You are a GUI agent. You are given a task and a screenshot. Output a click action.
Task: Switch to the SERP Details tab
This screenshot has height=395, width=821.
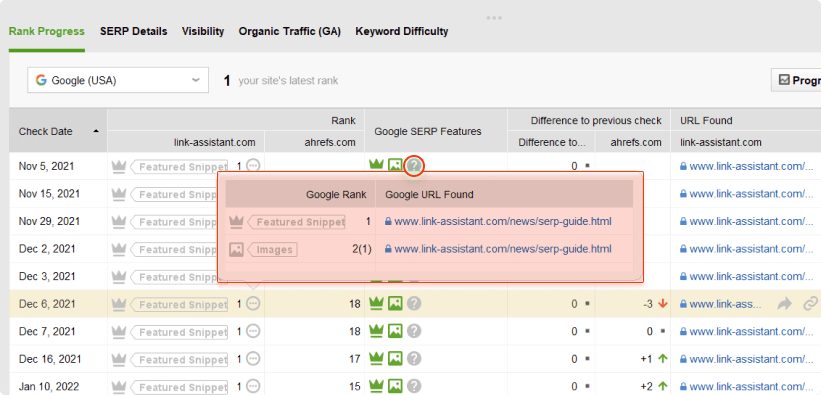pyautogui.click(x=134, y=31)
